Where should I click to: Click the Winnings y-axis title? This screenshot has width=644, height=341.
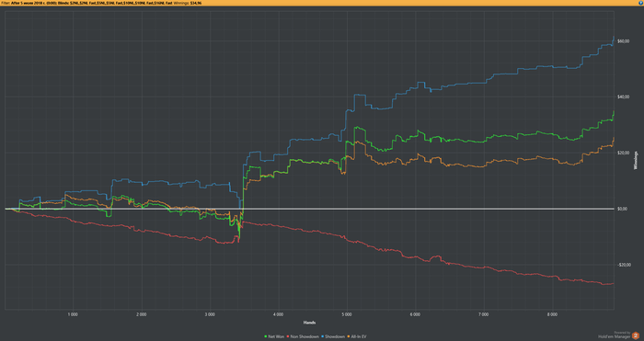coord(637,161)
